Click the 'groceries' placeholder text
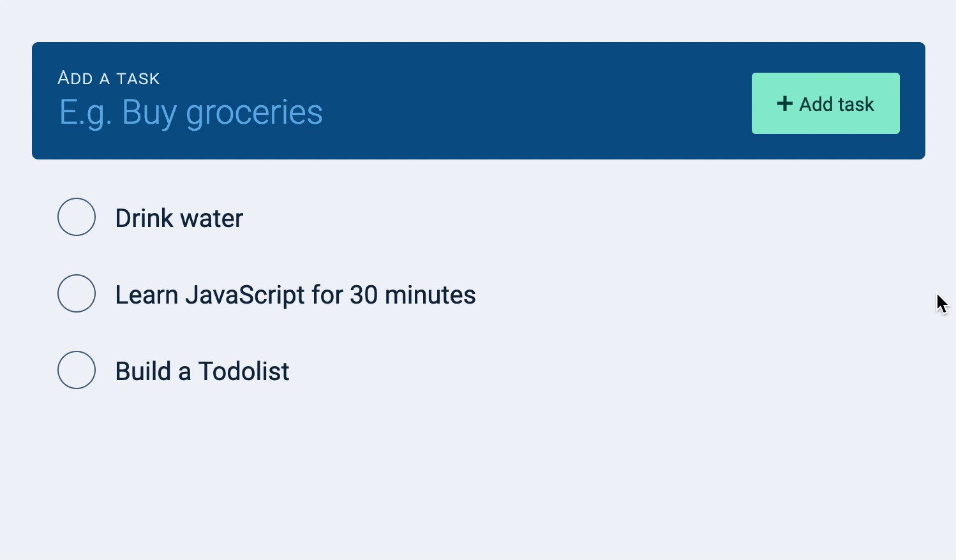Image resolution: width=956 pixels, height=560 pixels. pyautogui.click(x=254, y=112)
